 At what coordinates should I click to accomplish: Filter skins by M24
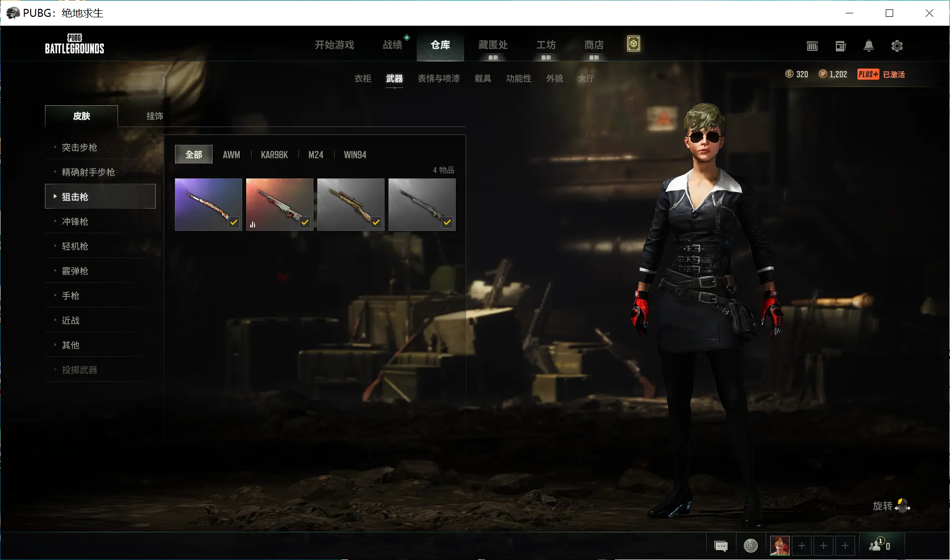pyautogui.click(x=316, y=155)
